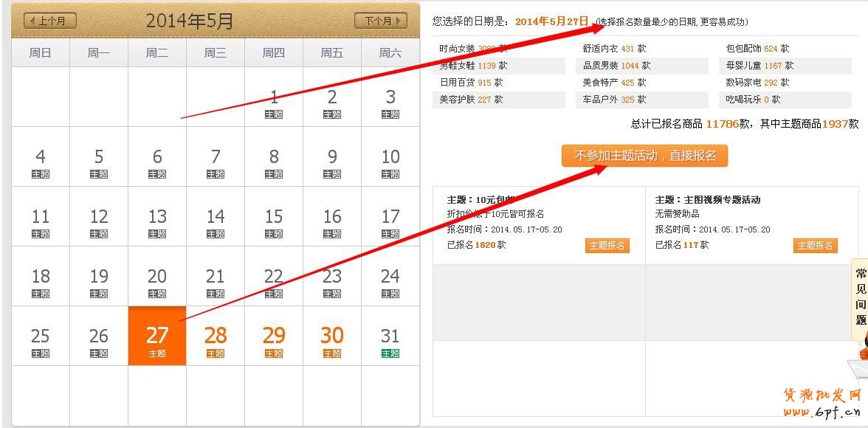Open the 数码家电 category
The image size is (868, 428).
(x=744, y=83)
